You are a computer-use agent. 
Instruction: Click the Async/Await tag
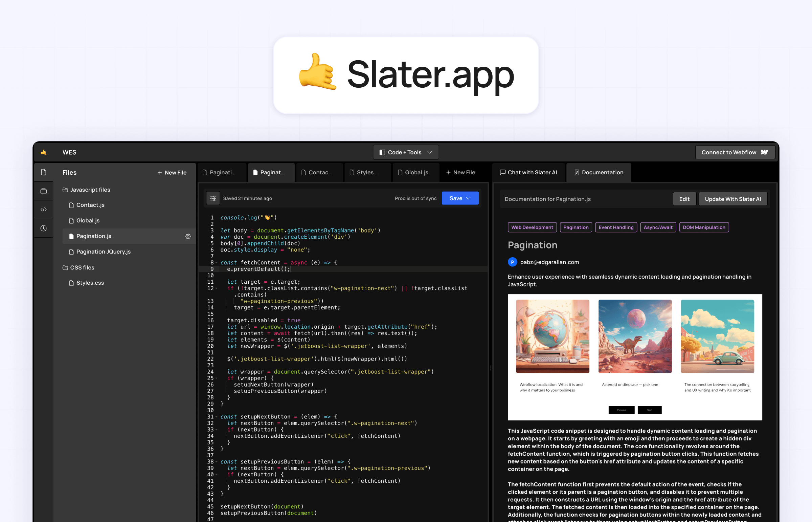pos(658,227)
